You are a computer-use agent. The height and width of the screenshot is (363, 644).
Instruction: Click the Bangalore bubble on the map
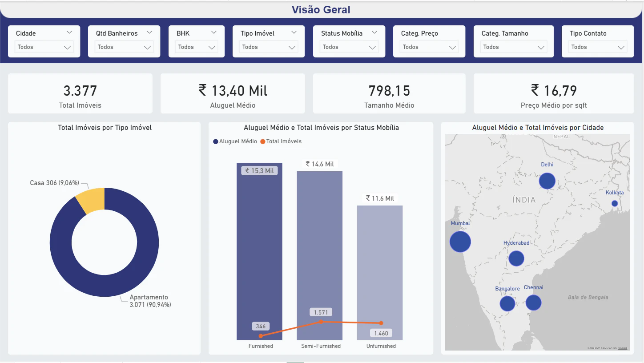(507, 303)
